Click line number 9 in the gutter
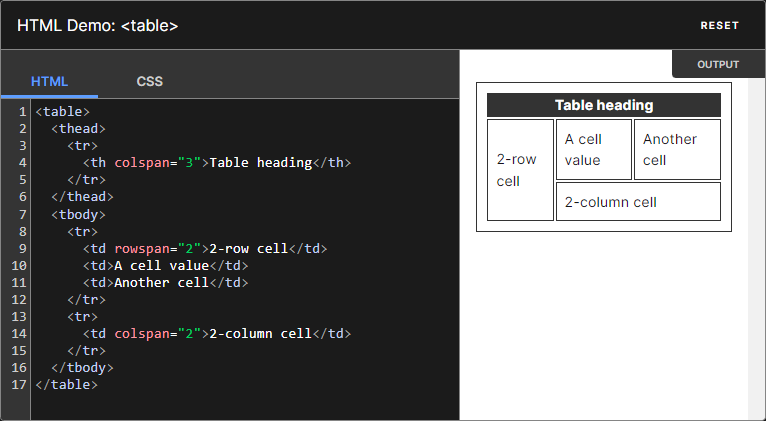Screen dimensions: 766x421 (22, 249)
